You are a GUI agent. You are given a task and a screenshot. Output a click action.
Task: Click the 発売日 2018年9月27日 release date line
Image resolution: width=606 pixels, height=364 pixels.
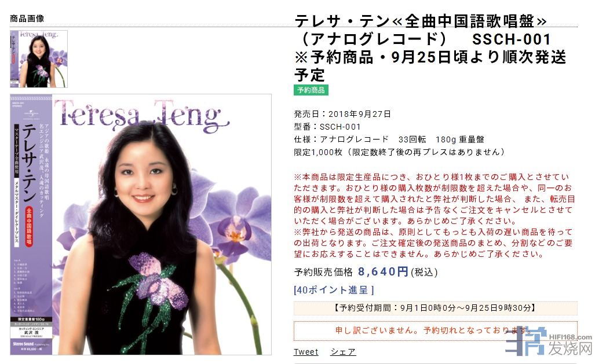342,114
